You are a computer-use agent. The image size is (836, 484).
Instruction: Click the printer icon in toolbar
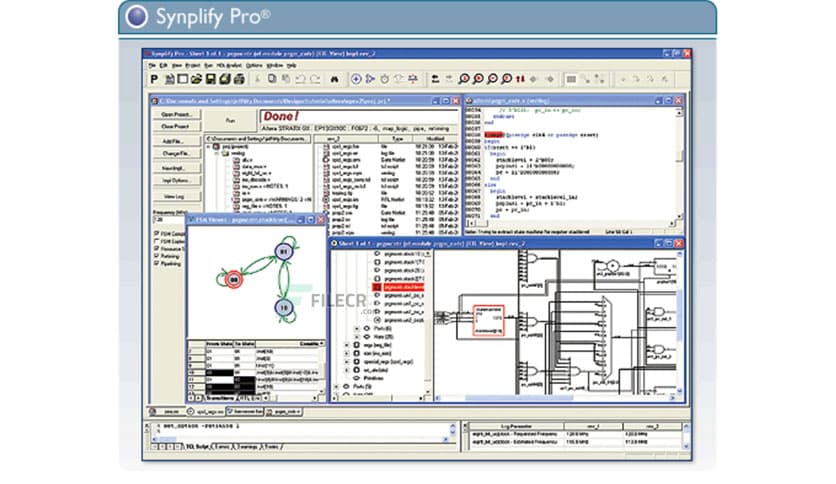(x=239, y=79)
